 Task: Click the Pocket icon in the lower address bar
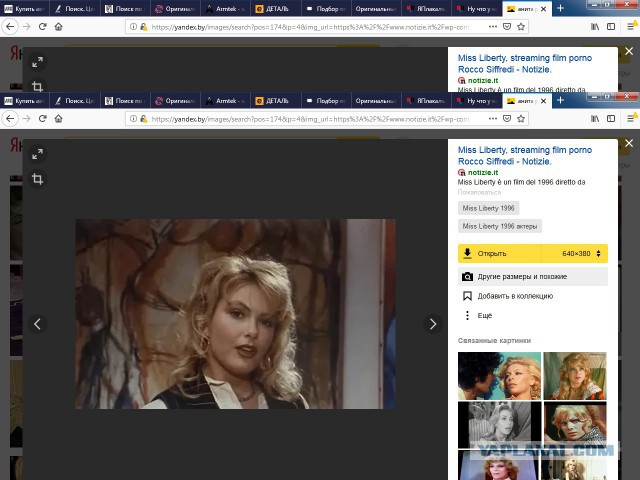point(507,119)
